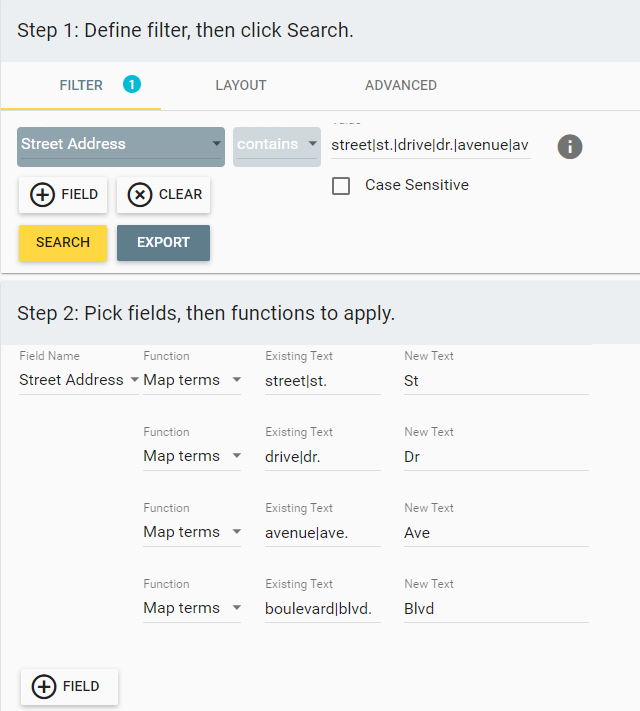The height and width of the screenshot is (711, 640).
Task: Click the heading 'Step 2: Pick fields, then functions to apply.'
Action: (x=206, y=313)
